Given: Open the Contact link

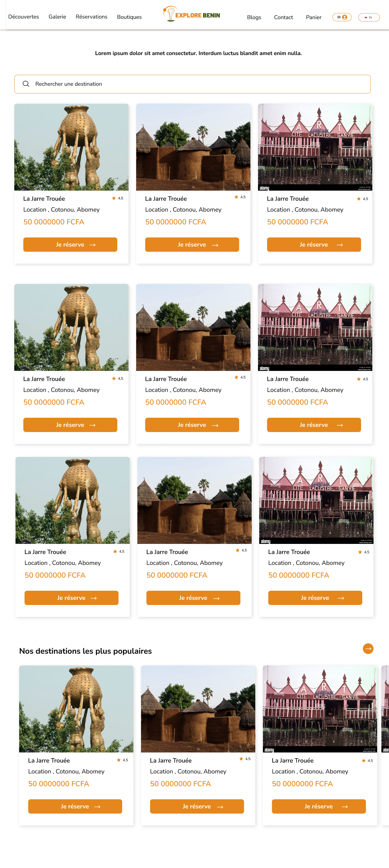Looking at the screenshot, I should pyautogui.click(x=283, y=18).
